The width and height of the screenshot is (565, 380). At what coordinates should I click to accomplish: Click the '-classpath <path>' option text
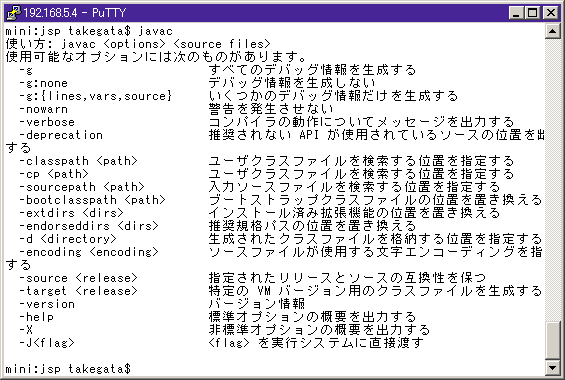point(79,161)
